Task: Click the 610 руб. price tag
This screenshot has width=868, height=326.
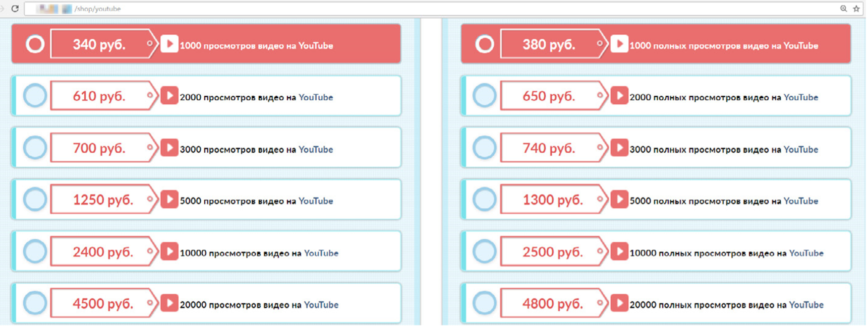Action: (x=104, y=96)
